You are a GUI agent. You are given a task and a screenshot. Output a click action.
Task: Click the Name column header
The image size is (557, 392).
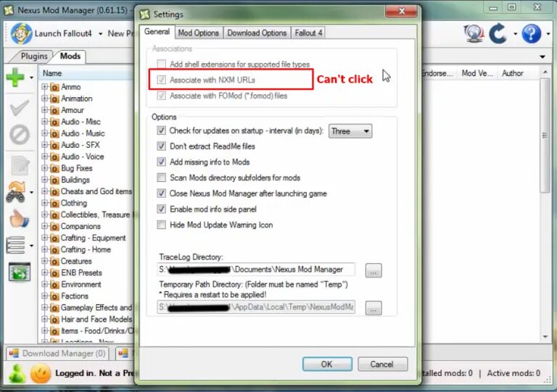[86, 73]
